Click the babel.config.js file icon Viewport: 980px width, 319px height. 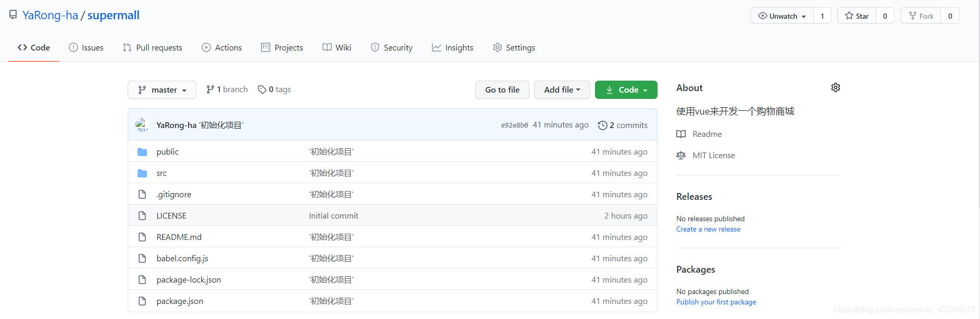tap(142, 258)
